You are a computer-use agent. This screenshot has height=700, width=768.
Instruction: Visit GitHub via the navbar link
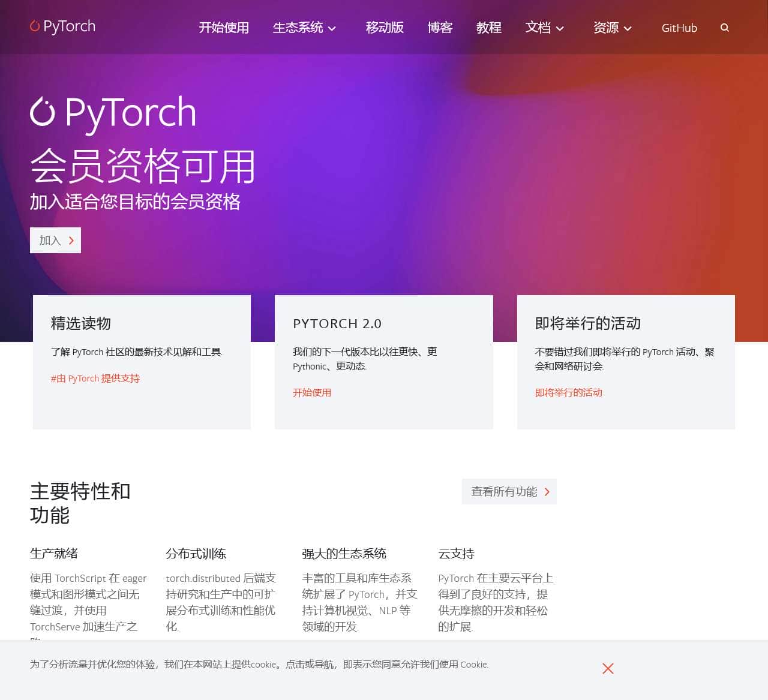(679, 28)
